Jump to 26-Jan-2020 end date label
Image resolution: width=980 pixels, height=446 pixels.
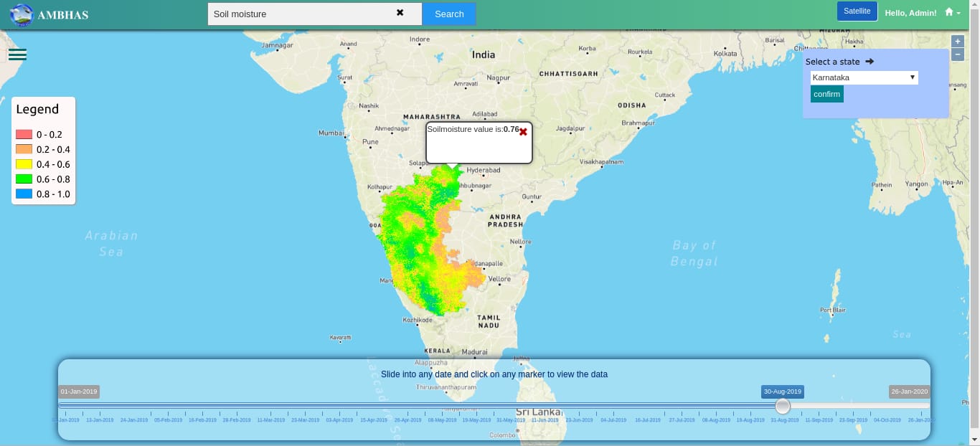tap(909, 392)
